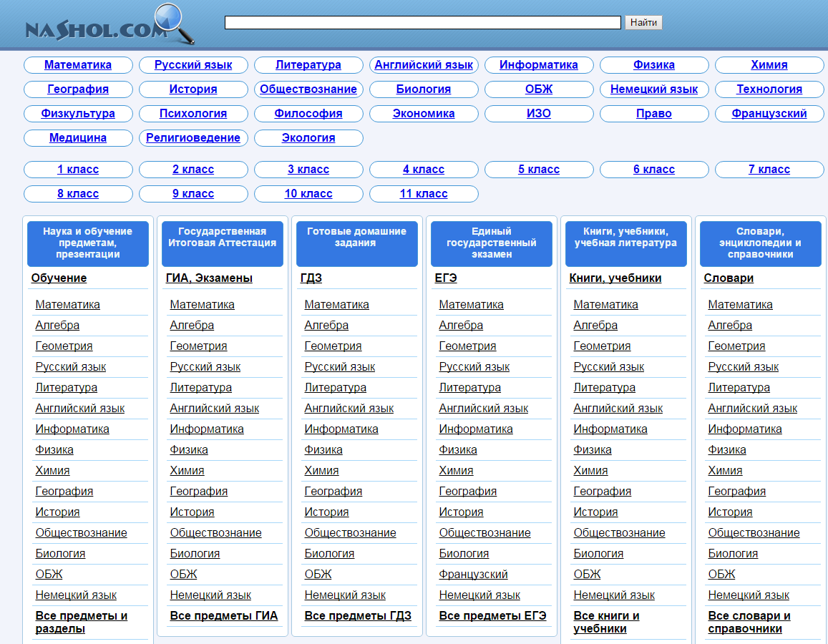Go to the 2 класс page

(193, 170)
